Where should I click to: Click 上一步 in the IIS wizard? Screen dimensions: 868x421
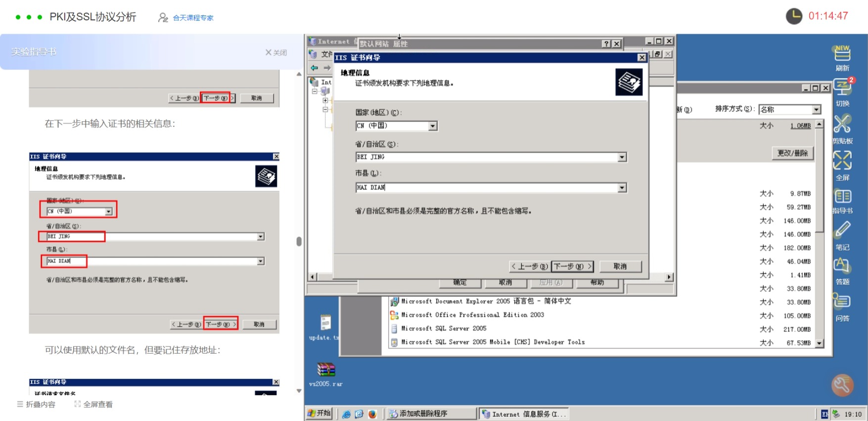pos(530,267)
